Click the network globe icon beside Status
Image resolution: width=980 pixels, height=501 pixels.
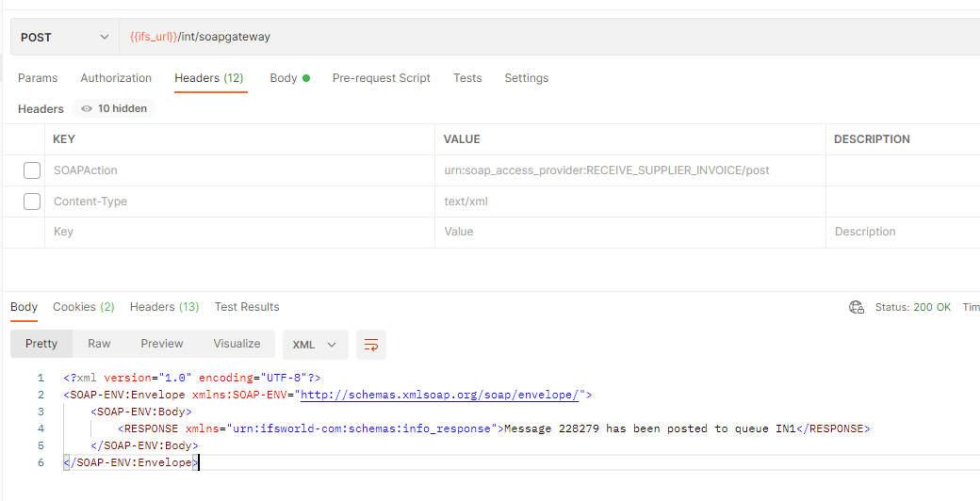857,307
